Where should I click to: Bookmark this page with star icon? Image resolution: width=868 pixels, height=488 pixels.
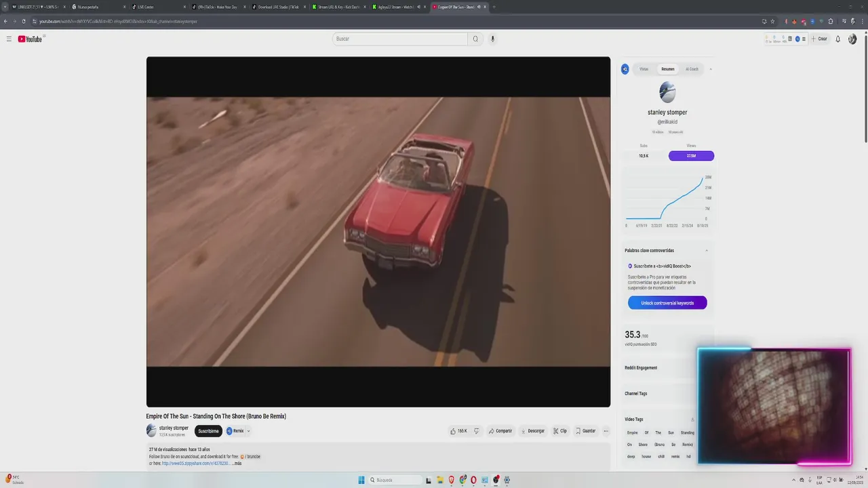tap(772, 21)
